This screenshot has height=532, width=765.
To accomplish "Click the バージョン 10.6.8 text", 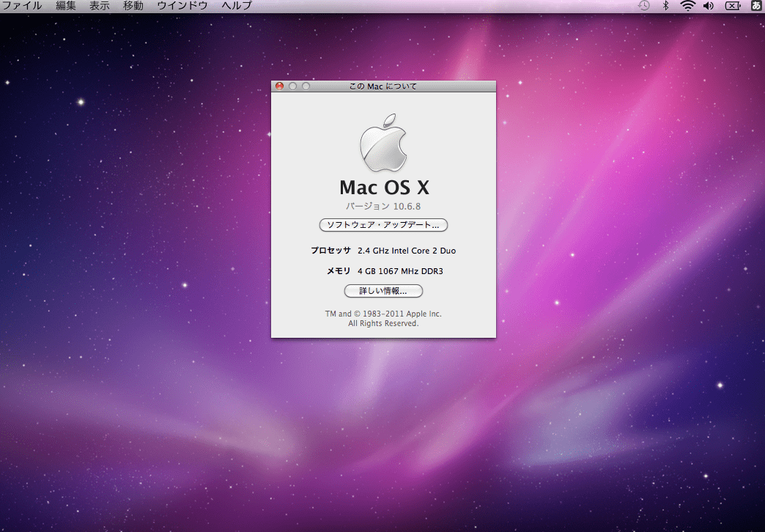I will 383,206.
